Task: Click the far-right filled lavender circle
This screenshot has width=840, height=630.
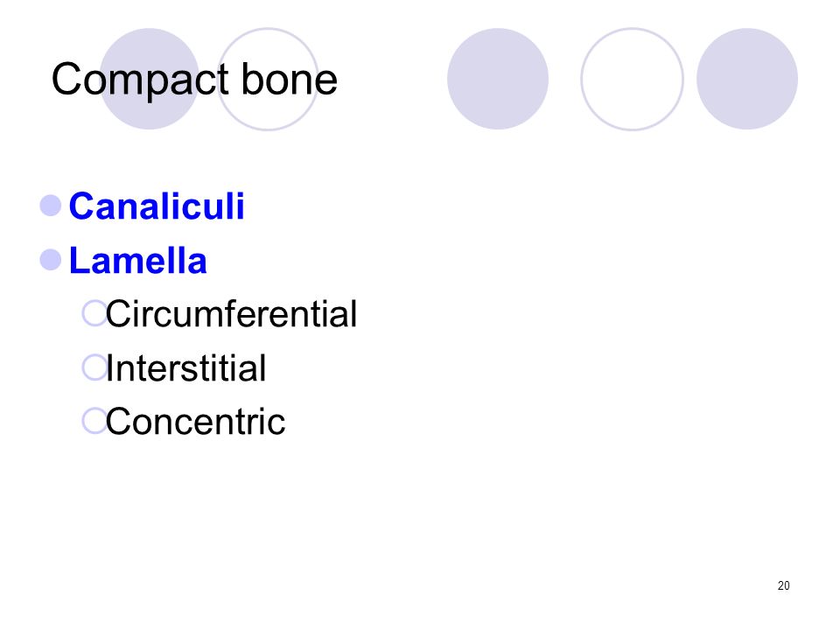Action: 747,79
